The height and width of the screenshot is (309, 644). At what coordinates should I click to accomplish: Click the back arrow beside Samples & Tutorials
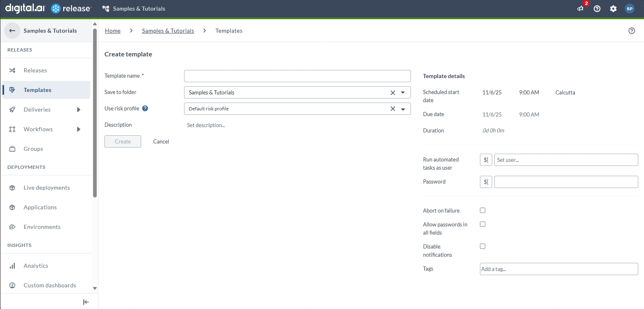[x=12, y=31]
